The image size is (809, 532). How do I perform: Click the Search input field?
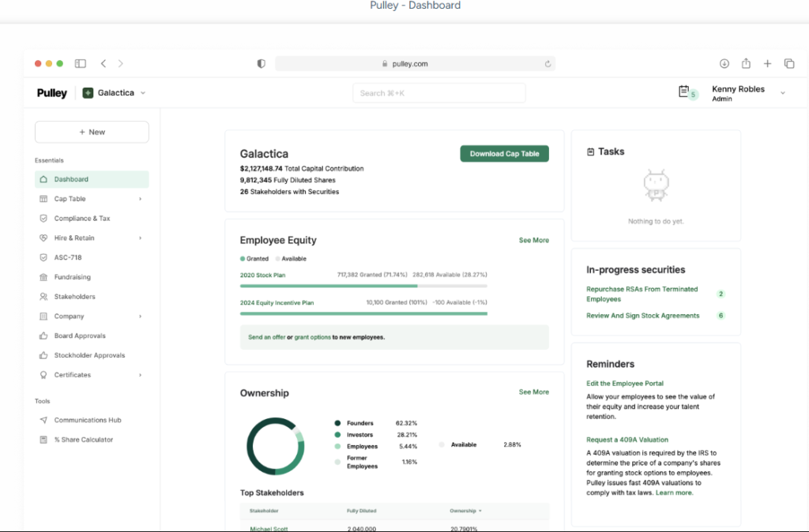click(438, 93)
